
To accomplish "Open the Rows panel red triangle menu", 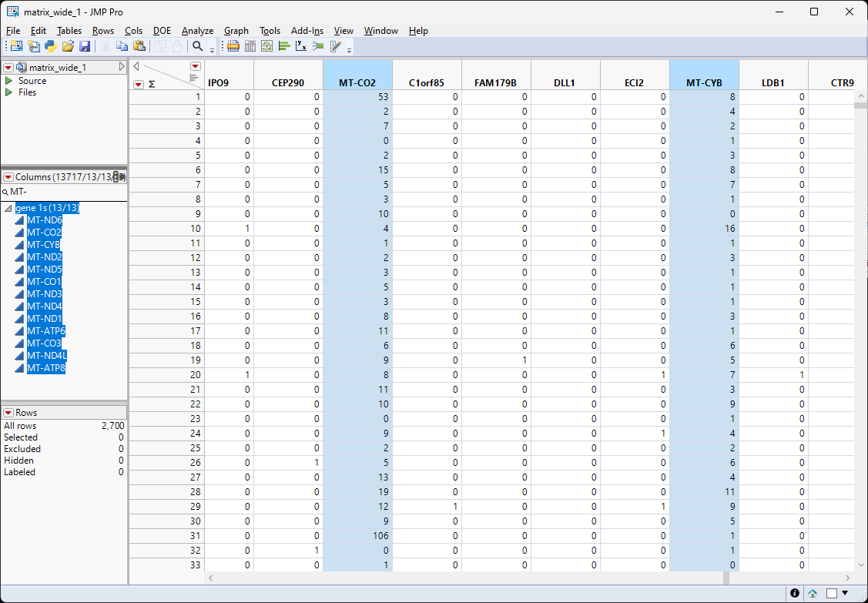I will click(x=8, y=413).
